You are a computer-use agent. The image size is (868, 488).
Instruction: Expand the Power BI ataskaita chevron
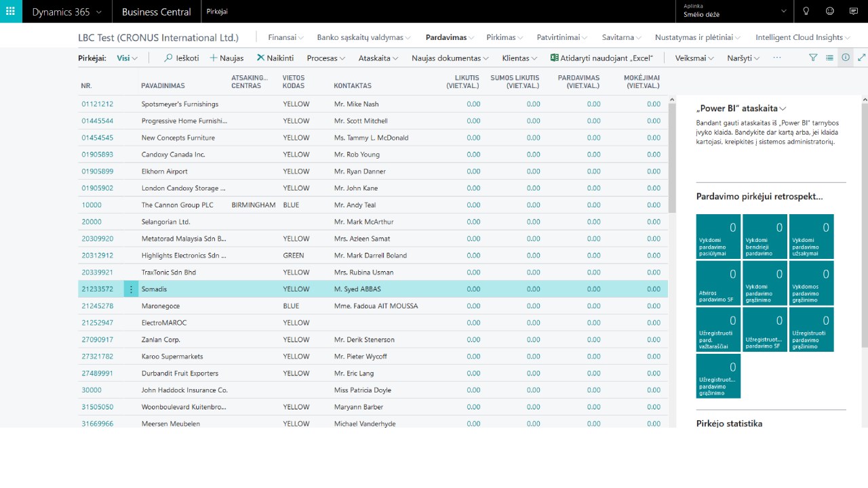point(783,108)
